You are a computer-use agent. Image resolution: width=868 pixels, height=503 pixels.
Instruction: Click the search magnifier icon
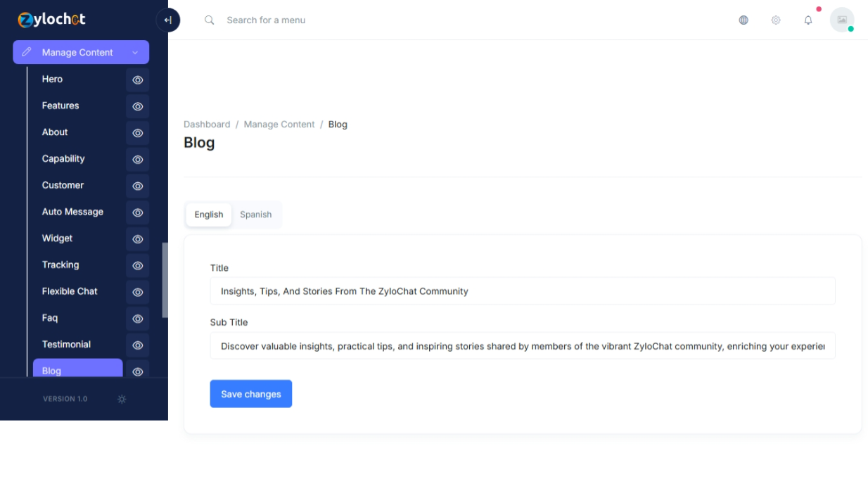click(210, 20)
